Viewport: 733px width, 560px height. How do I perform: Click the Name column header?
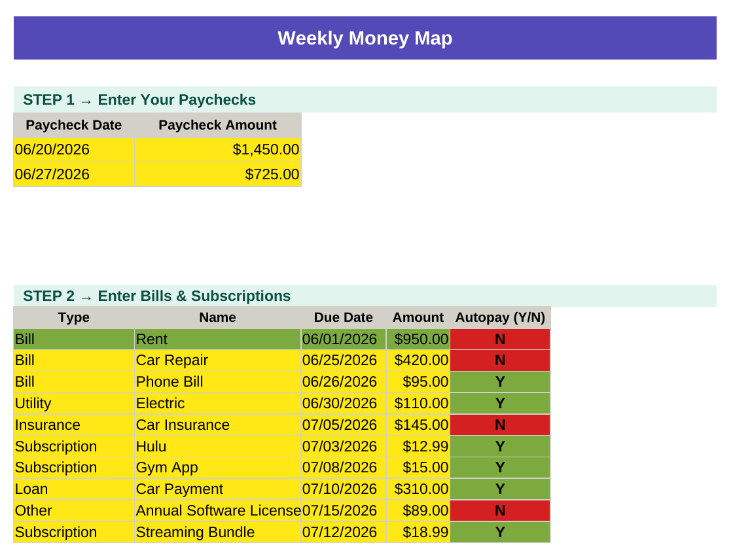click(x=218, y=317)
